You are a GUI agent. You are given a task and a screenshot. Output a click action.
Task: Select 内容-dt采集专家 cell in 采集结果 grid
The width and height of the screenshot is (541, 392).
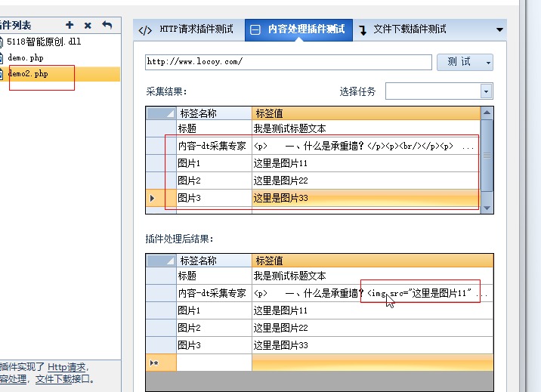pos(214,146)
